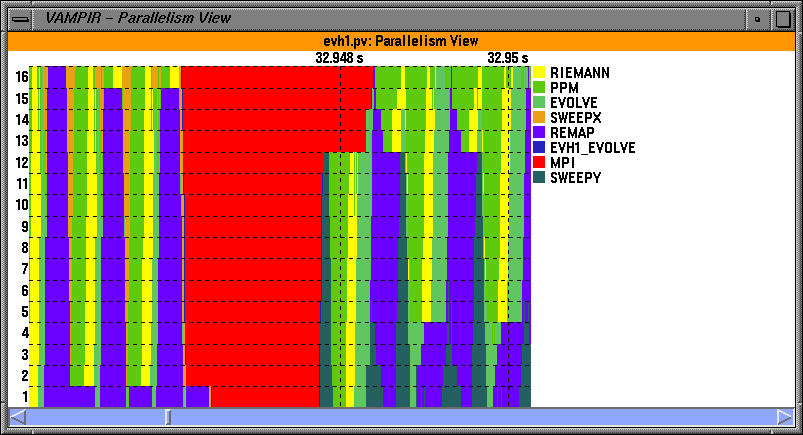
Task: Click the blue EVH1_EVOLVE legend swatch
Action: [x=539, y=147]
